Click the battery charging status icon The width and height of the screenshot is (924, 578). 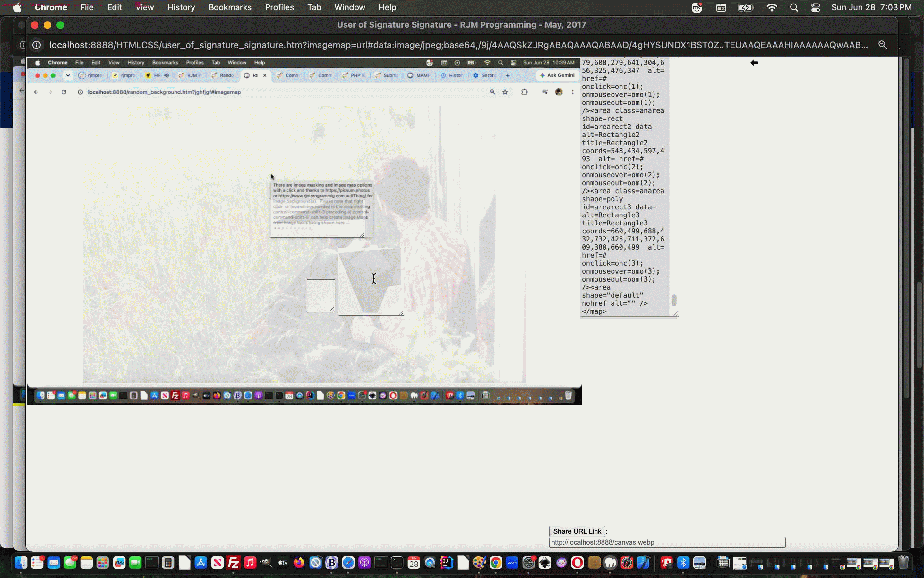(x=746, y=8)
